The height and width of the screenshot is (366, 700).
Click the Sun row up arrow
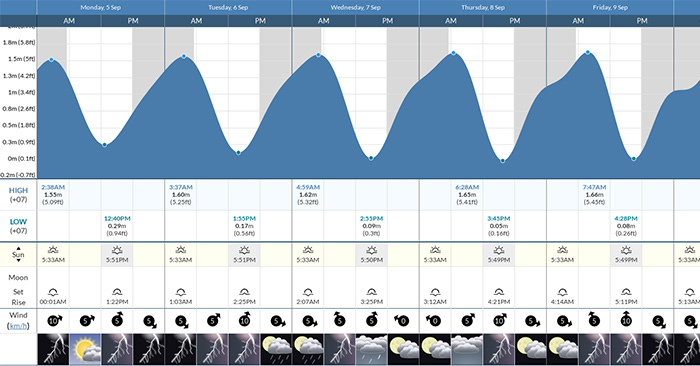18,248
